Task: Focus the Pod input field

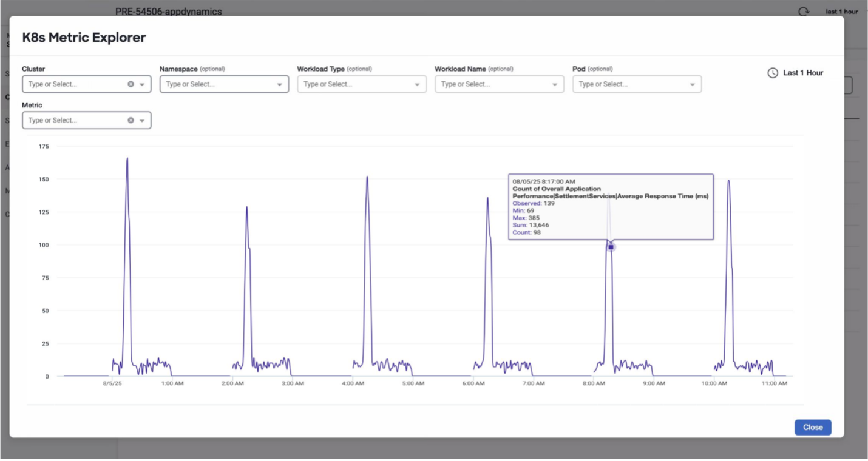Action: pos(628,84)
